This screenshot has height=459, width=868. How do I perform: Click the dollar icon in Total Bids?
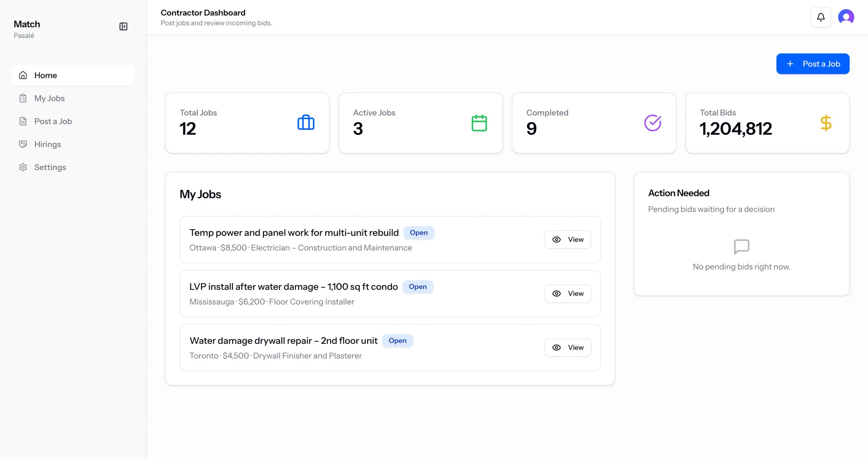coord(826,123)
